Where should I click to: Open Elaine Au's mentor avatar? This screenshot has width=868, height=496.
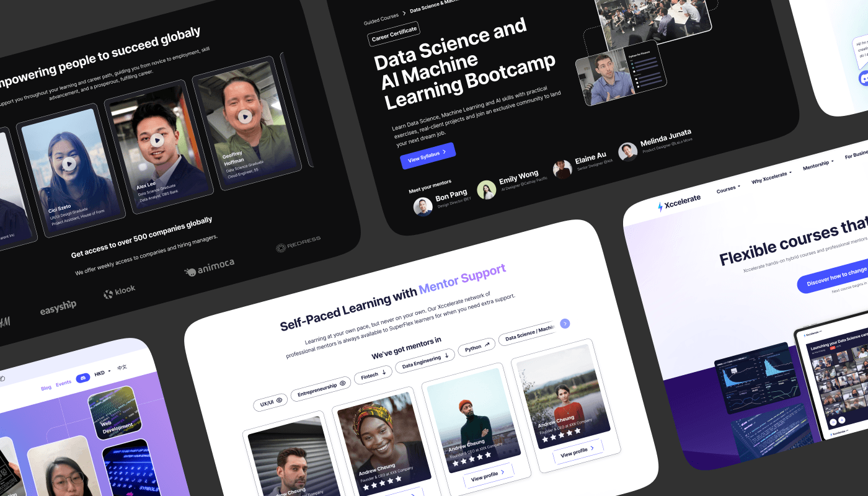(x=562, y=169)
